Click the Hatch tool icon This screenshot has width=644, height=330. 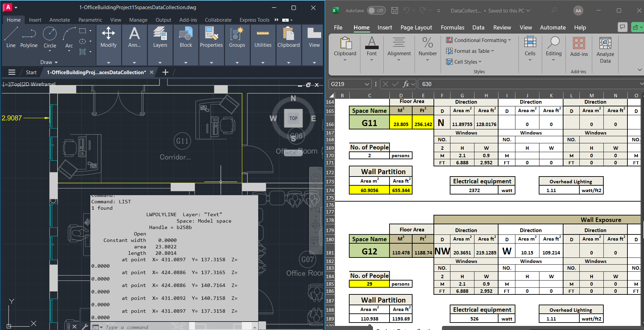point(82,52)
